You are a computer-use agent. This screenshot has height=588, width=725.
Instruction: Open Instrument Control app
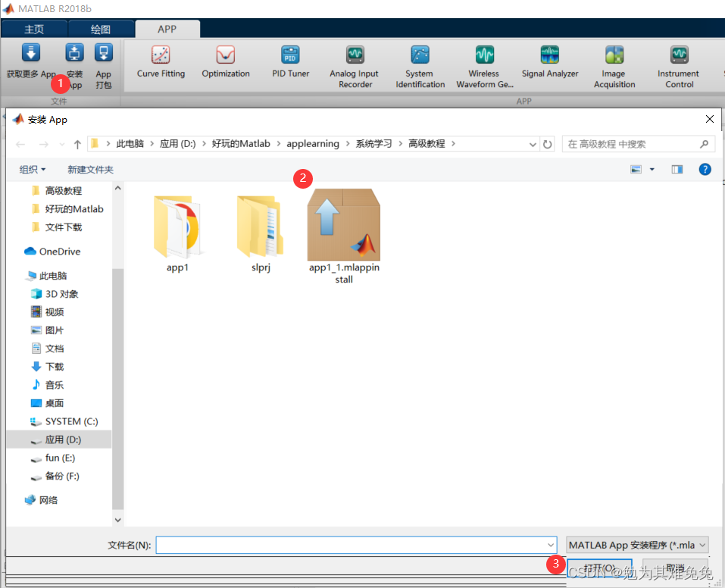[679, 67]
